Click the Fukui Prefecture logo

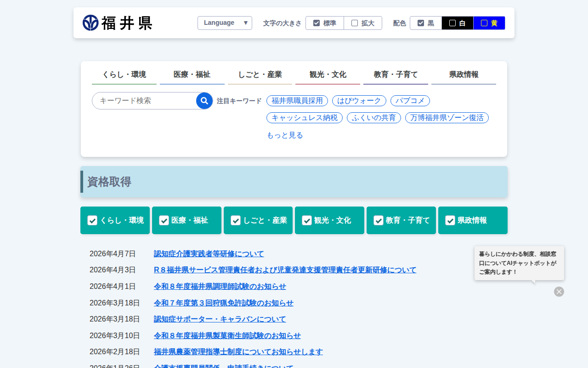117,23
